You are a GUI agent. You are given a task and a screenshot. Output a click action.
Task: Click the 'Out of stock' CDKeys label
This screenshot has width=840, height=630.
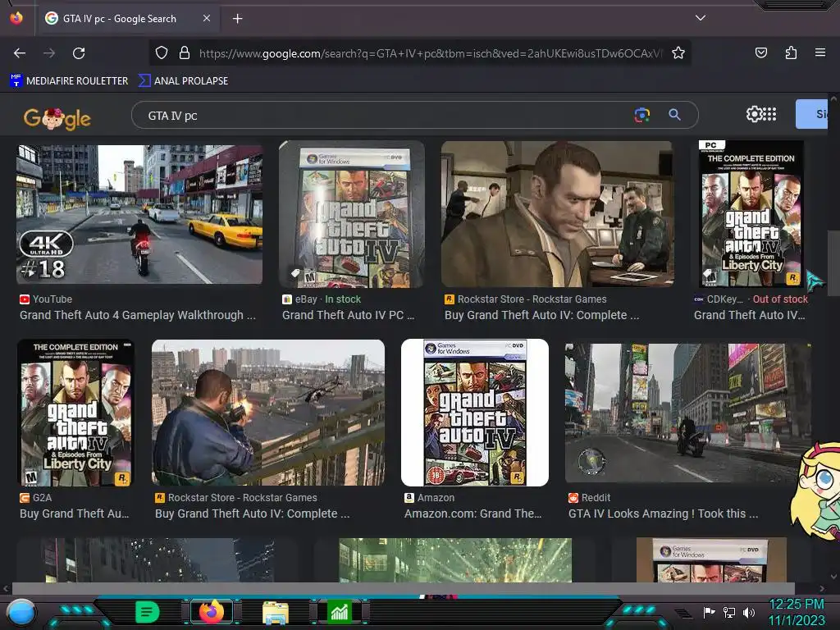click(x=780, y=299)
